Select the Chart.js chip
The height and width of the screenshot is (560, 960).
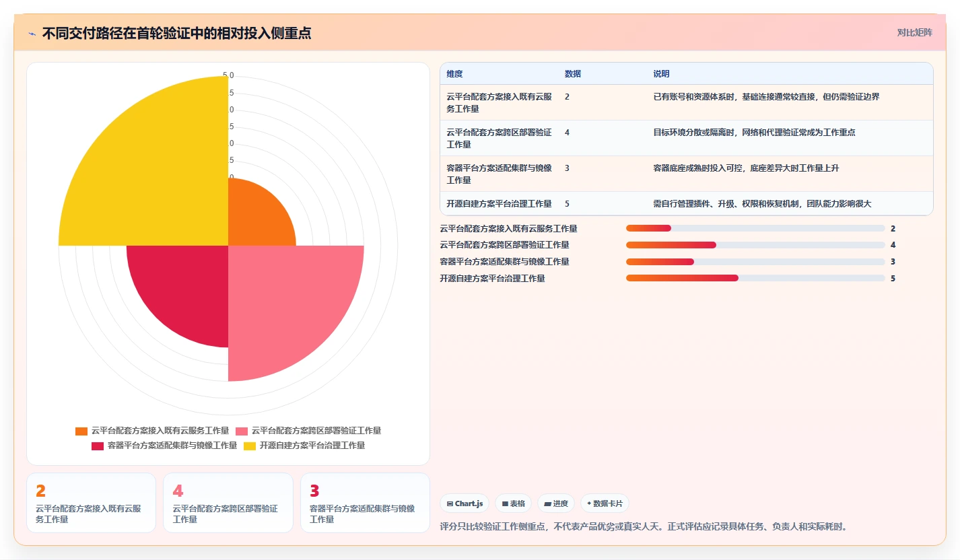coord(465,503)
